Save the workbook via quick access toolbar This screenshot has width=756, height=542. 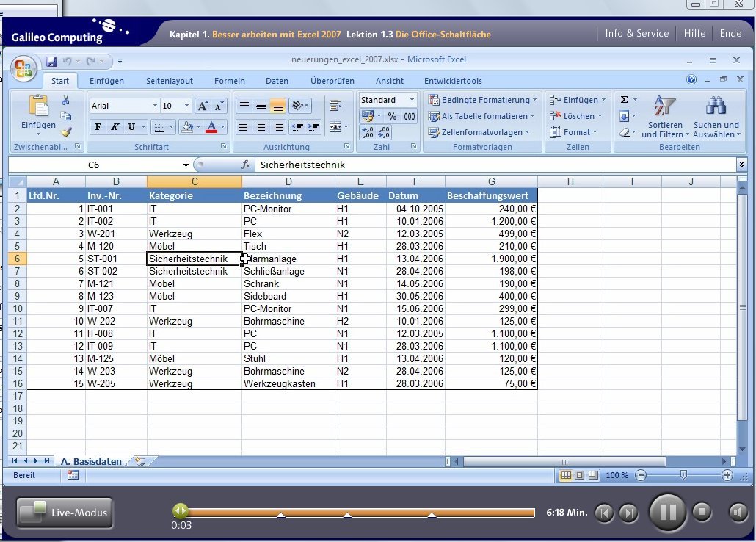click(x=51, y=61)
